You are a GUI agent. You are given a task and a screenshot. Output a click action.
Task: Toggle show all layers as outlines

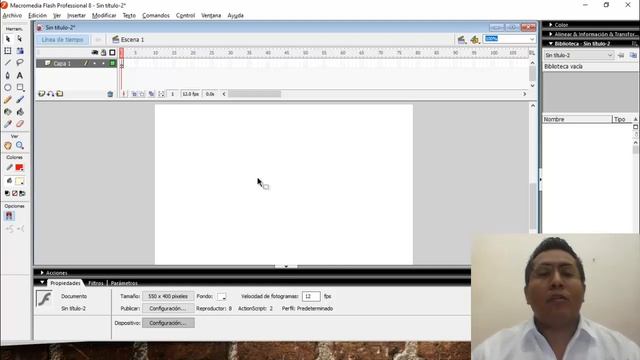pyautogui.click(x=112, y=53)
